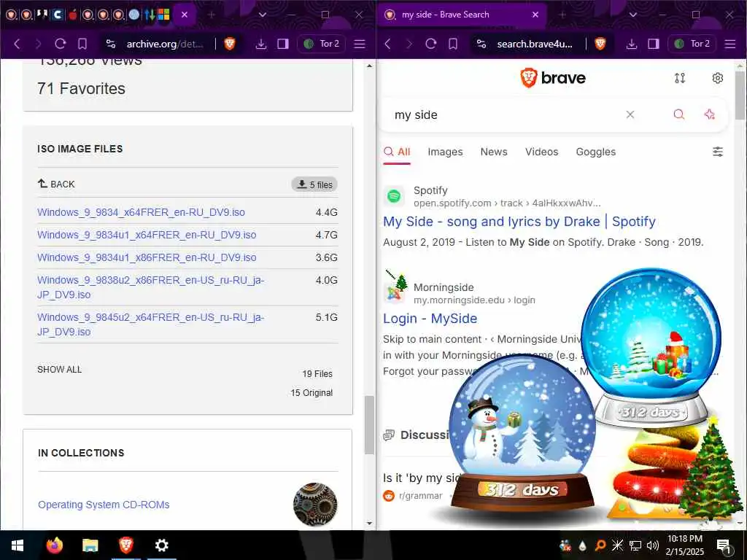The width and height of the screenshot is (747, 560).
Task: Click the archive.org address bar
Action: coord(165,44)
